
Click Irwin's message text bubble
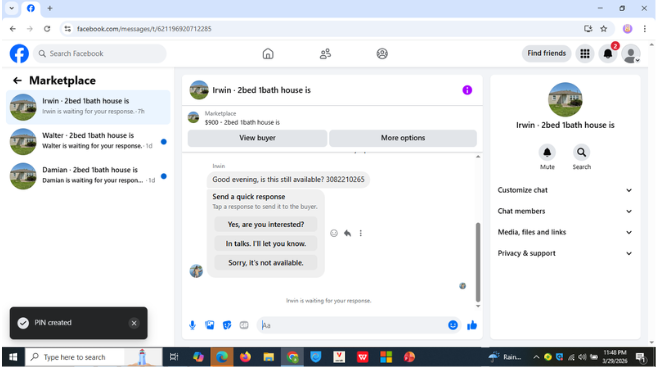click(288, 180)
